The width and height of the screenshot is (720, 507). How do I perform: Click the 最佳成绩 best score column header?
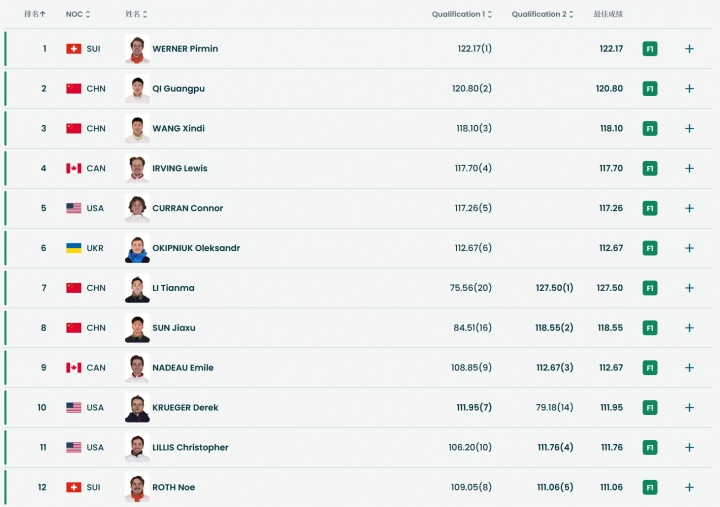(607, 14)
